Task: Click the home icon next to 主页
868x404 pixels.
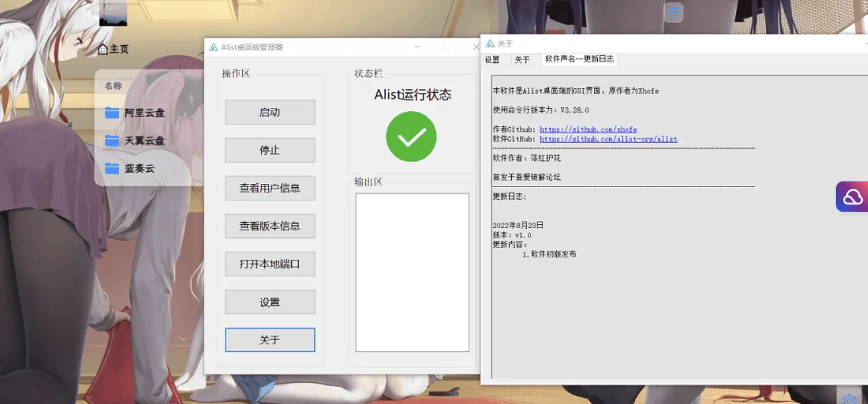Action: [x=103, y=50]
